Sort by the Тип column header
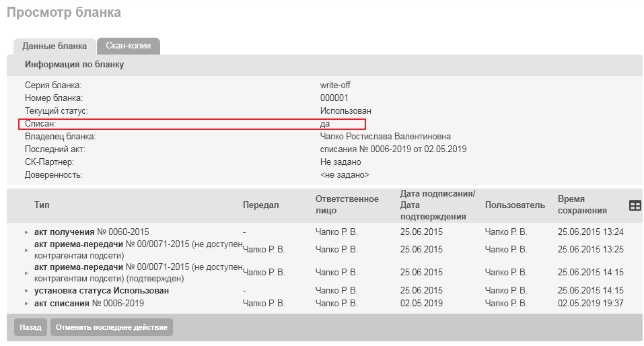The width and height of the screenshot is (644, 346). (x=42, y=205)
